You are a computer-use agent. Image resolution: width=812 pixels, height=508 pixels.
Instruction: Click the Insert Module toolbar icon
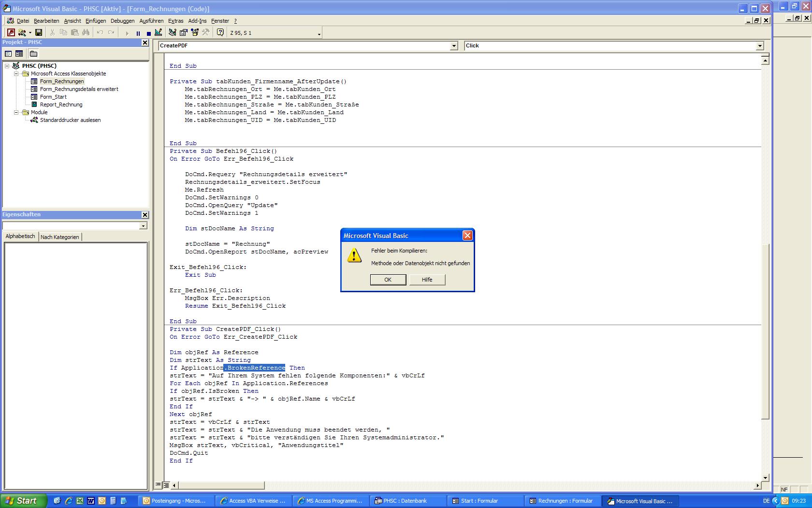[x=22, y=33]
